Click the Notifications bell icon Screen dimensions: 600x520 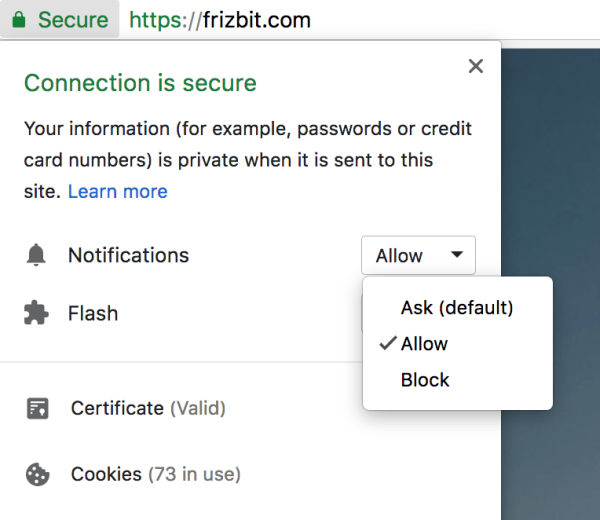pos(36,256)
